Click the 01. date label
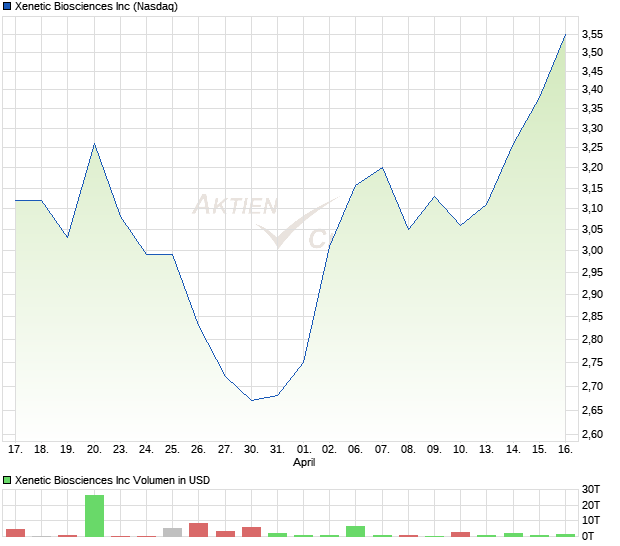Image resolution: width=620 pixels, height=546 pixels. pyautogui.click(x=304, y=450)
